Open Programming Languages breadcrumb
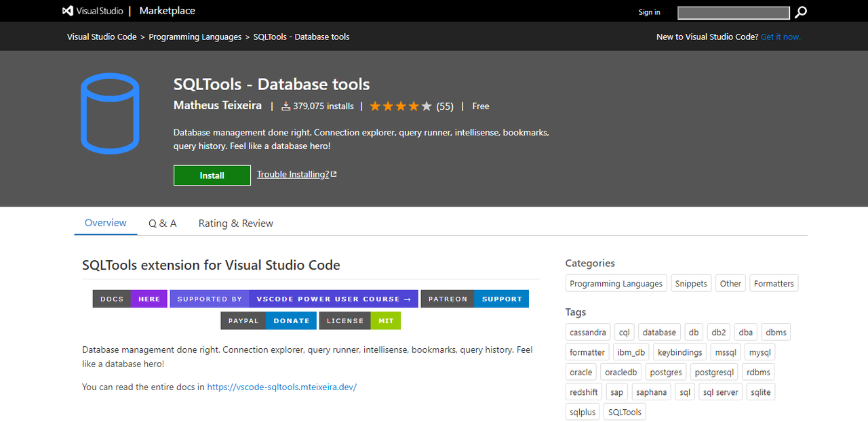This screenshot has height=422, width=868. point(195,37)
